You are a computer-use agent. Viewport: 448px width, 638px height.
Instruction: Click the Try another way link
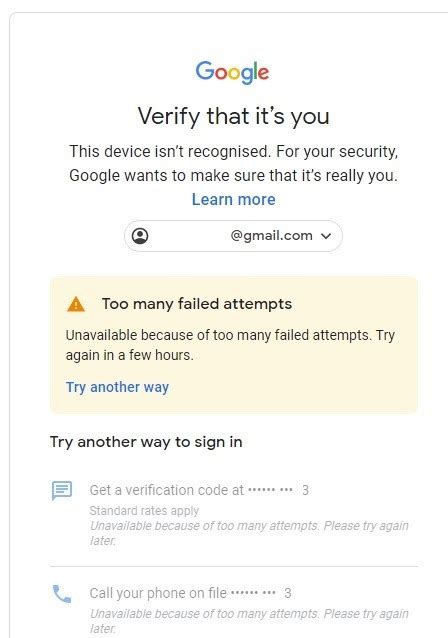(x=117, y=387)
